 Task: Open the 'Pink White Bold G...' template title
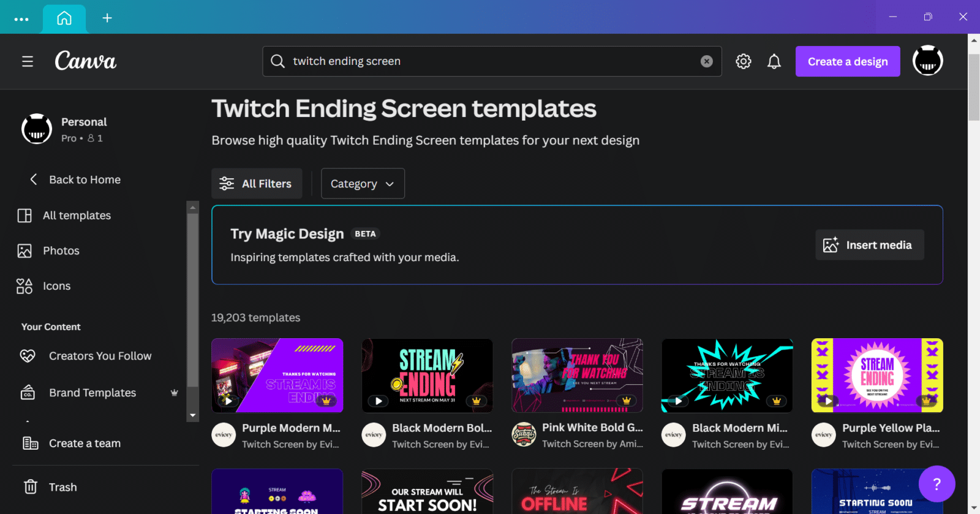tap(592, 428)
